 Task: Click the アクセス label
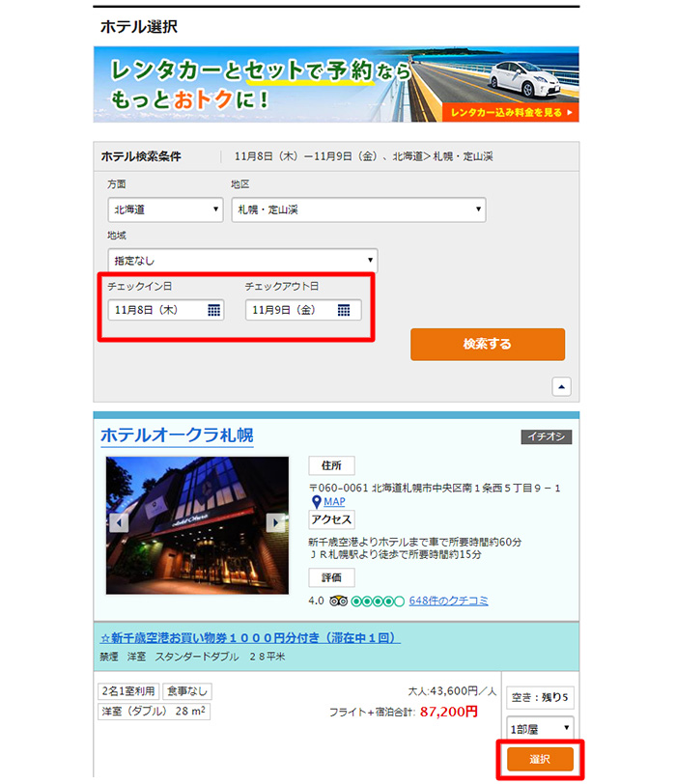point(331,519)
